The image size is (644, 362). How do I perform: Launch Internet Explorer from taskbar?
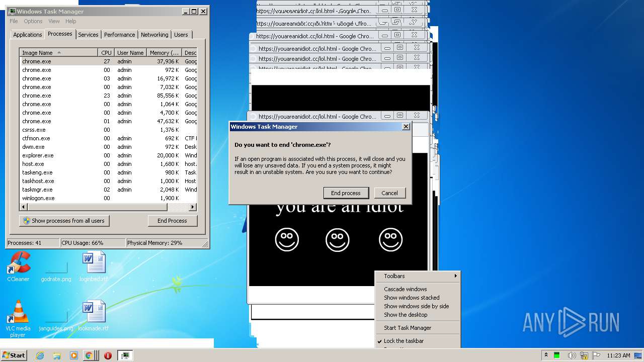(x=40, y=355)
